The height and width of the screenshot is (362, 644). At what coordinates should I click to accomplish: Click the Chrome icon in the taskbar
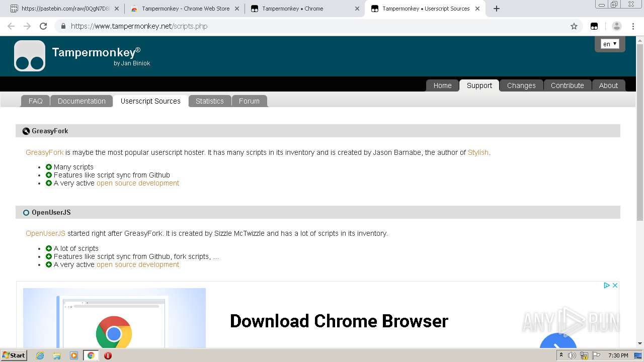pyautogui.click(x=91, y=355)
